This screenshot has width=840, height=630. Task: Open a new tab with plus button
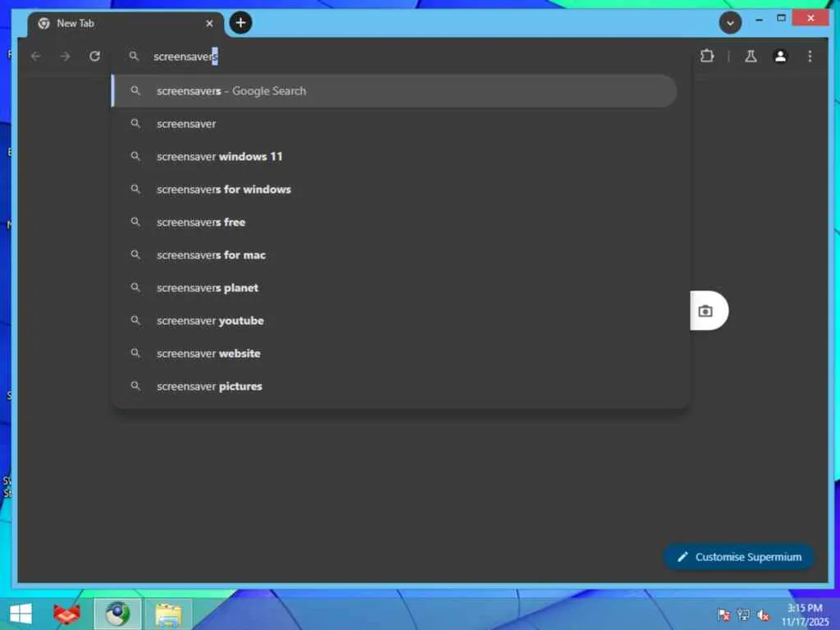click(240, 22)
